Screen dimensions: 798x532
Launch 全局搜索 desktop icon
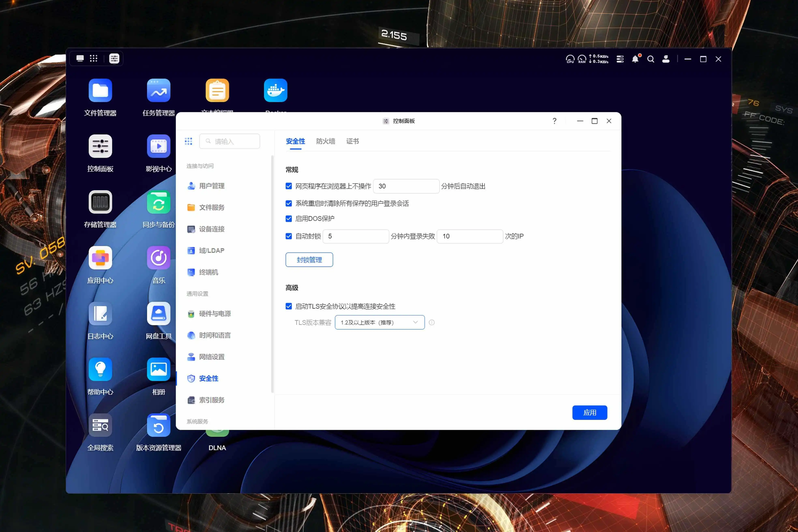point(100,425)
